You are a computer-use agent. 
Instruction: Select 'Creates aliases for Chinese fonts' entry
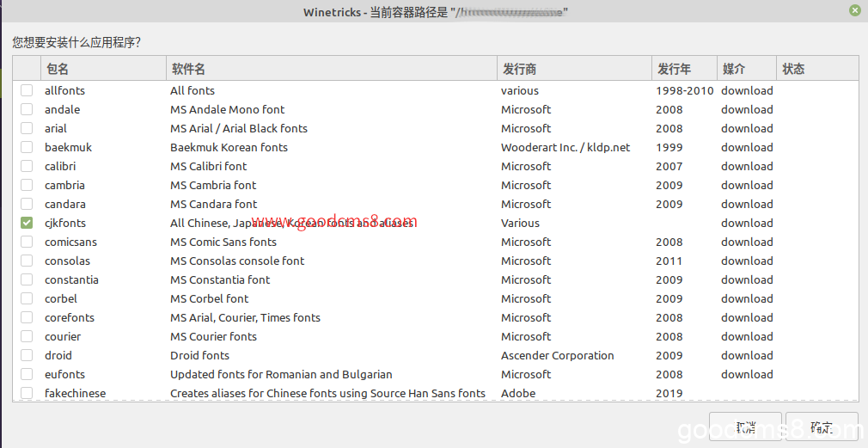(327, 393)
